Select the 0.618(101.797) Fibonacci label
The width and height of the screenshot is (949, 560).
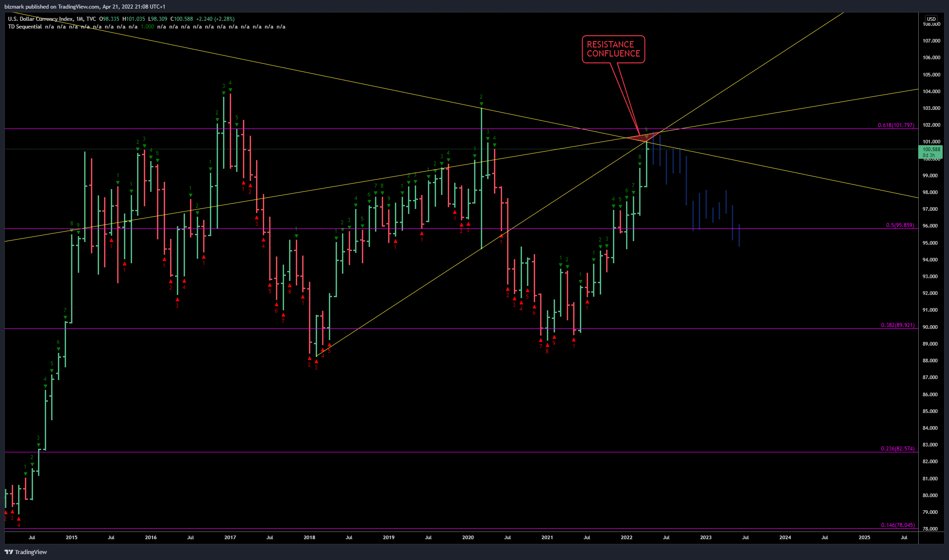(x=896, y=125)
